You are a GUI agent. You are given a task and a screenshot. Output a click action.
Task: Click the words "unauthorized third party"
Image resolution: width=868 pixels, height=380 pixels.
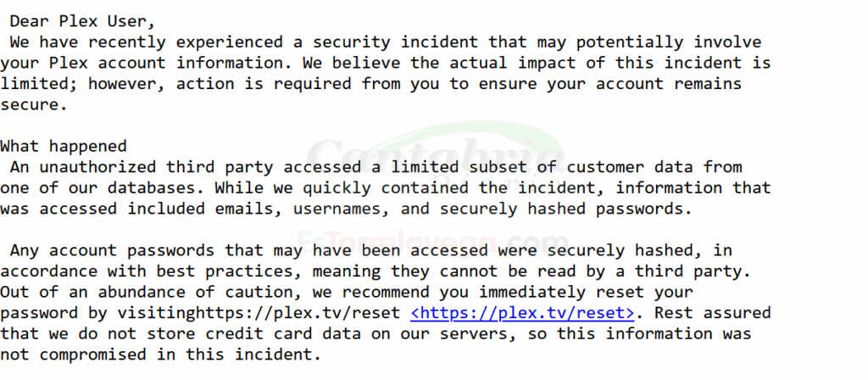(176, 167)
